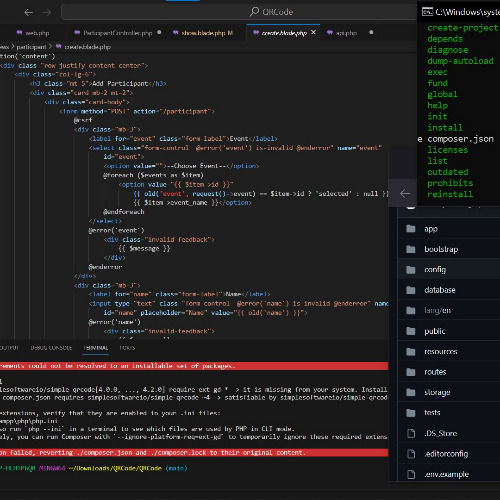Click the routes folder icon
The height and width of the screenshot is (500, 500).
(x=411, y=372)
